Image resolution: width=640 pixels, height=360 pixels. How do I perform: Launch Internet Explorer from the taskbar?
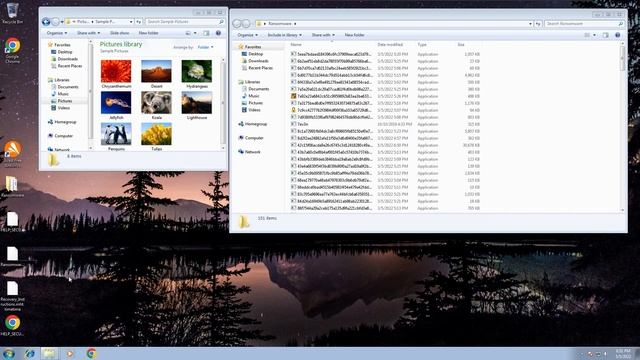pos(29,353)
